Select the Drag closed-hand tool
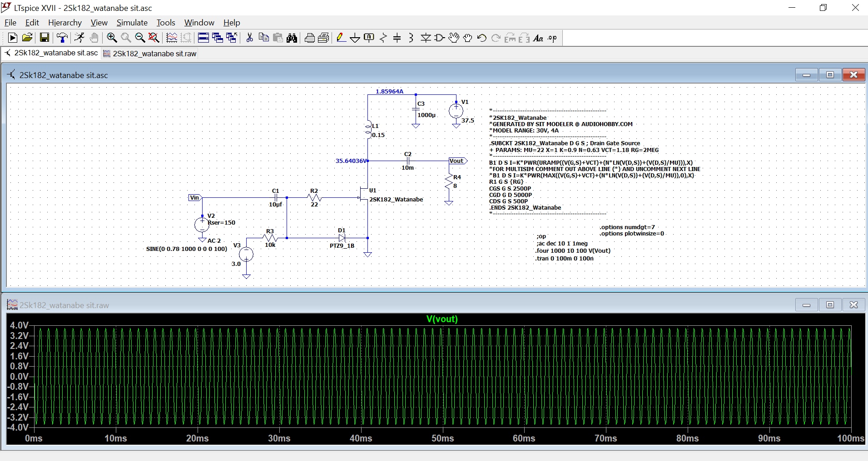868x461 pixels. pyautogui.click(x=468, y=38)
